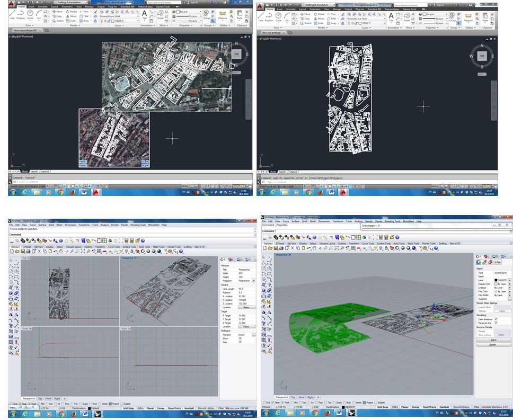Click Rotate tool in AutoCAD window with aerial photo

tap(72, 12)
